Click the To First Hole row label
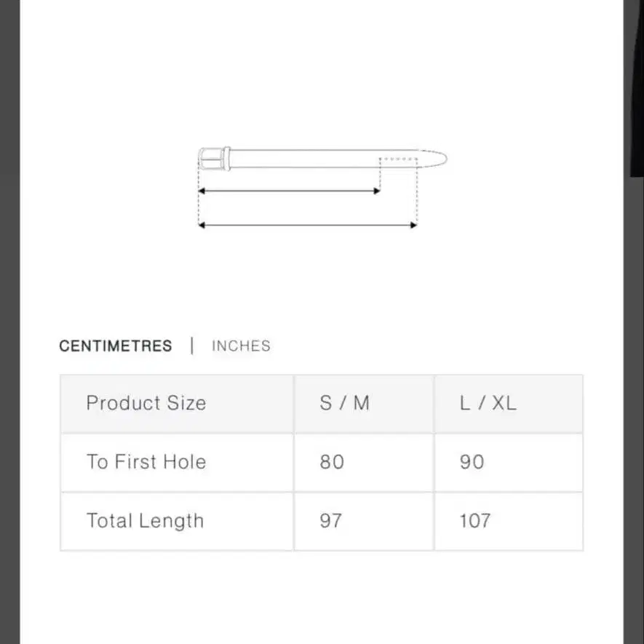The width and height of the screenshot is (644, 644). click(x=146, y=462)
